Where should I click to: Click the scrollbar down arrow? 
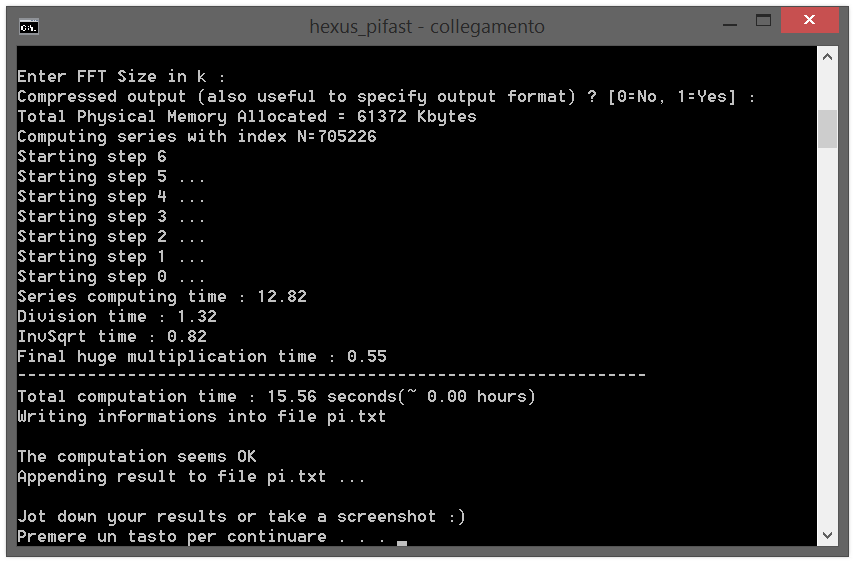click(827, 535)
